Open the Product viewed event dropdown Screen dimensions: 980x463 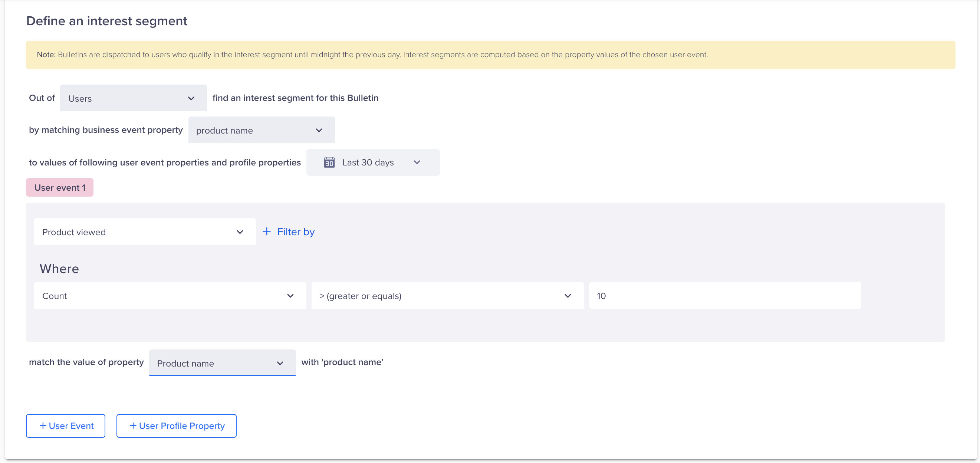pos(145,232)
